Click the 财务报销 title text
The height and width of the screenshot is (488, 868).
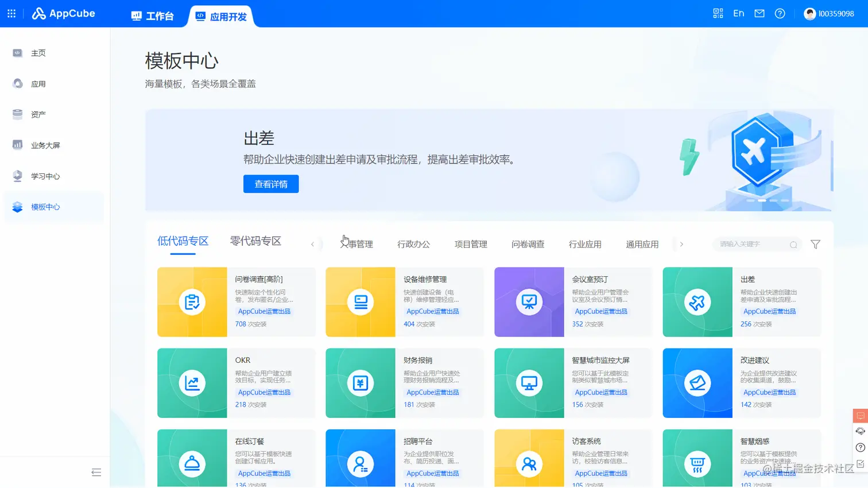[418, 360]
